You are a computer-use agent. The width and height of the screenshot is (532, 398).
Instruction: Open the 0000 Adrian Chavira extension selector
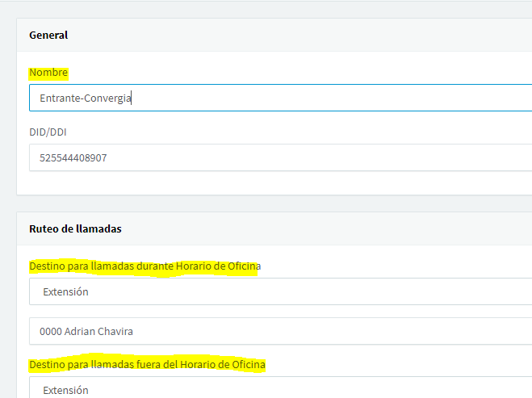(281, 331)
